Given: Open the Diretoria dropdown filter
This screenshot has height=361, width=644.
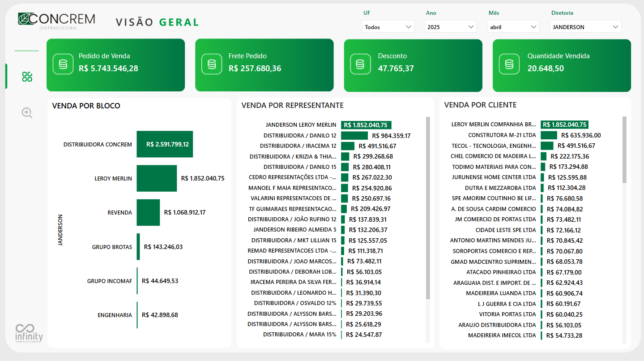Looking at the screenshot, I should point(586,27).
